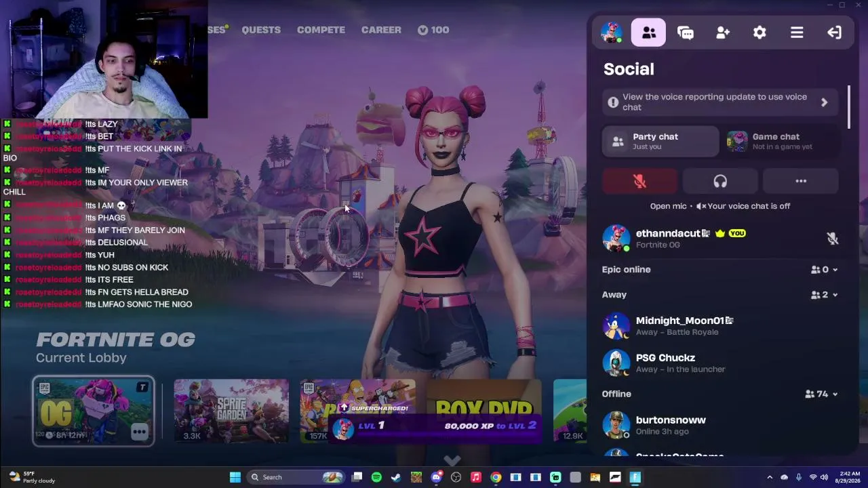Open the voice chat more options button

801,181
